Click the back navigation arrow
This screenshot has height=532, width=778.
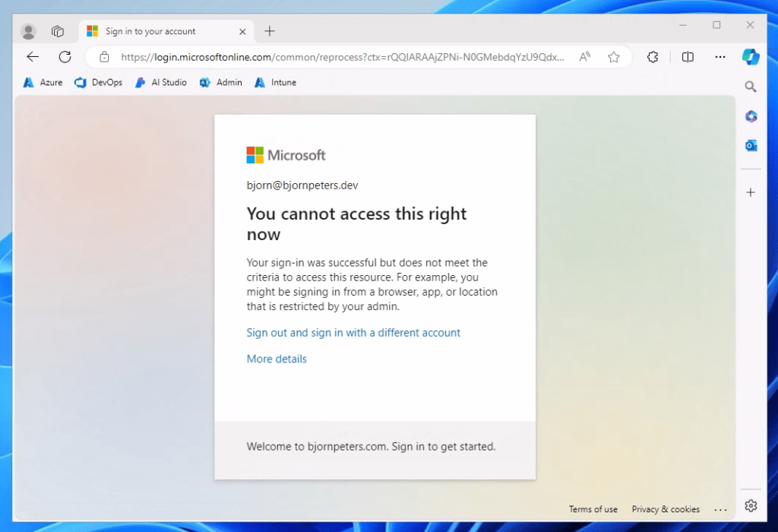point(33,57)
